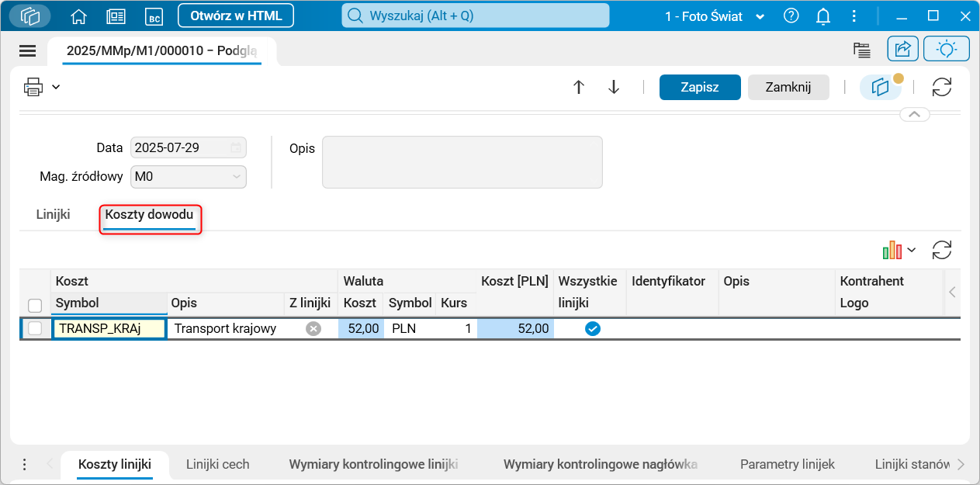Click the 52,00 currency cost cell
980x485 pixels.
(361, 328)
